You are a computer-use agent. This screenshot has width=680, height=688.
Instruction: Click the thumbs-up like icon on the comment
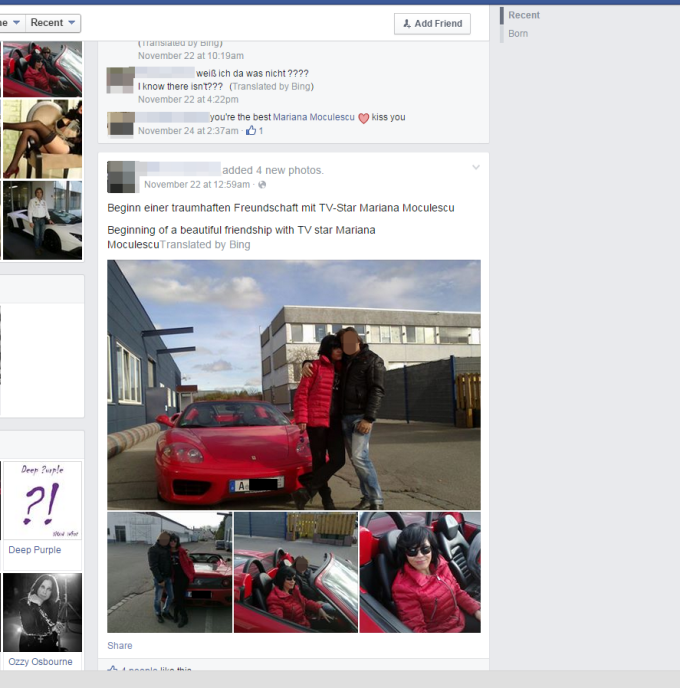[251, 131]
